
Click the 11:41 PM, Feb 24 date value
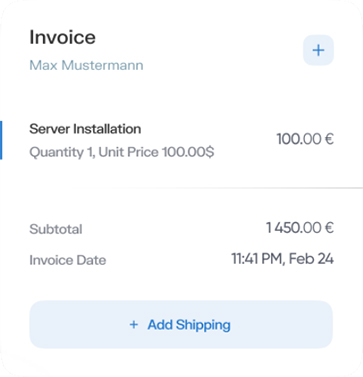pyautogui.click(x=283, y=259)
